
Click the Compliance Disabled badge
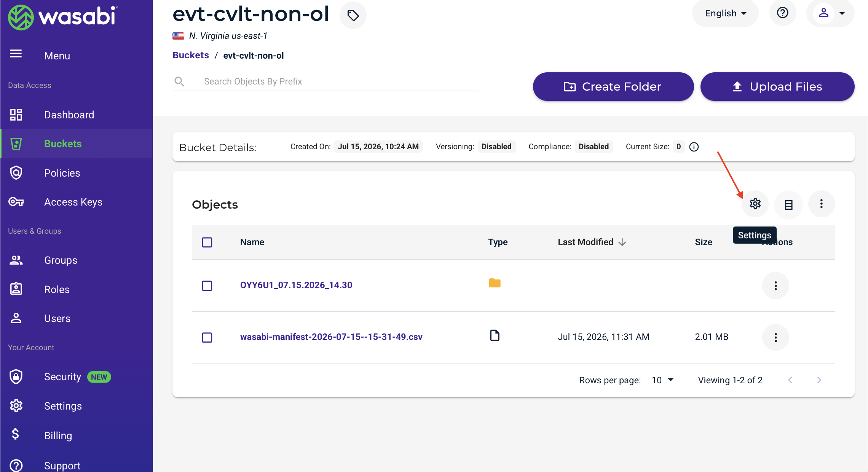coord(594,147)
